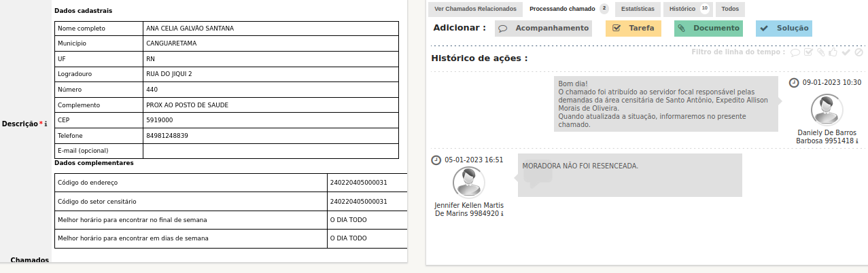Open Ver Chamados Relacionados tab

click(x=475, y=9)
